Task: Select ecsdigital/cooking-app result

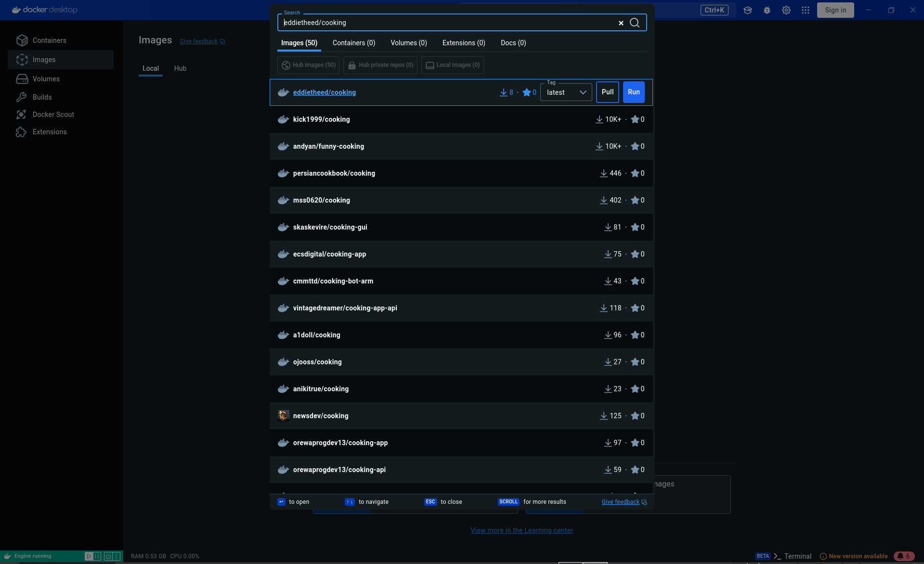Action: [x=461, y=254]
